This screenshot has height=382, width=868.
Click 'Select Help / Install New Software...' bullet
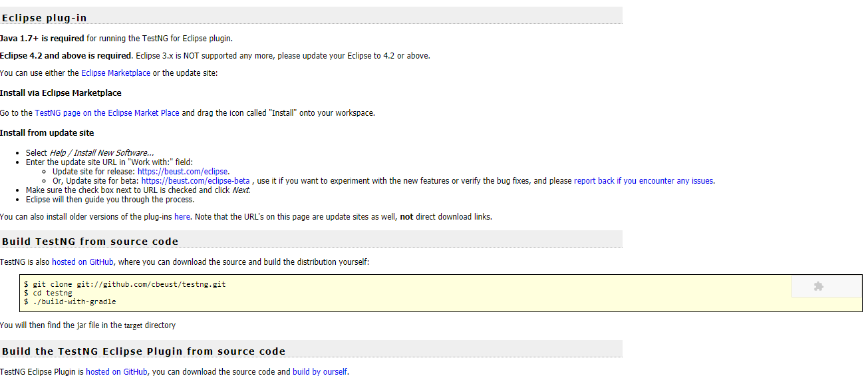pyautogui.click(x=90, y=153)
